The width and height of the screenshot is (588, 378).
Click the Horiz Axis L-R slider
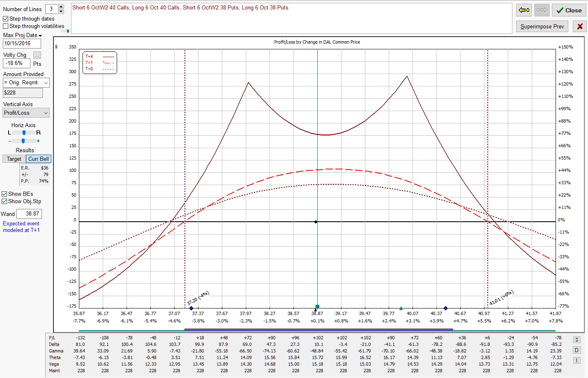24,133
